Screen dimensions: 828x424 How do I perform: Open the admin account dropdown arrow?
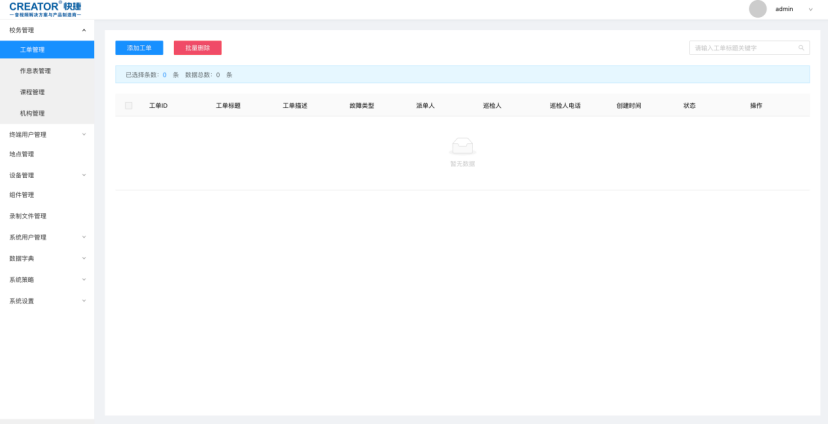pos(809,9)
